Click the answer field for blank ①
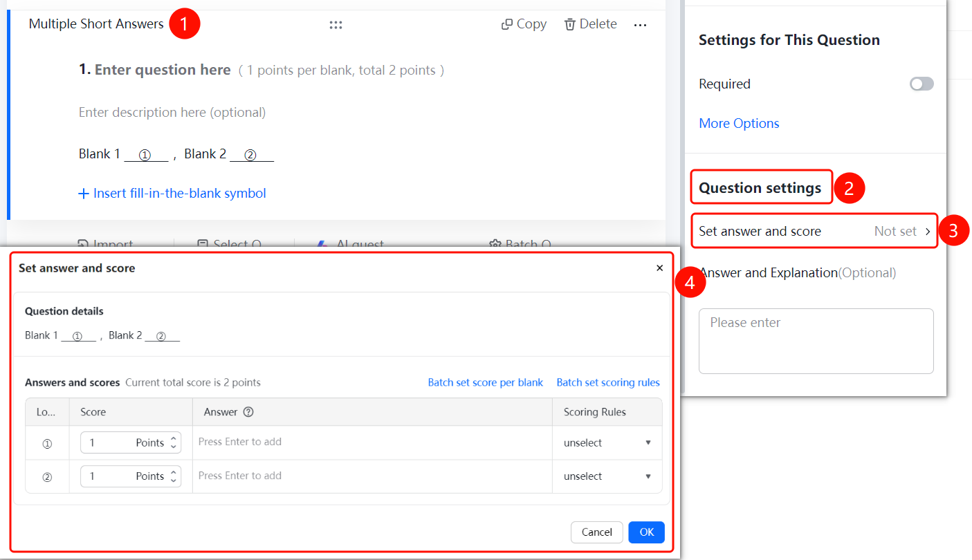 (x=372, y=442)
